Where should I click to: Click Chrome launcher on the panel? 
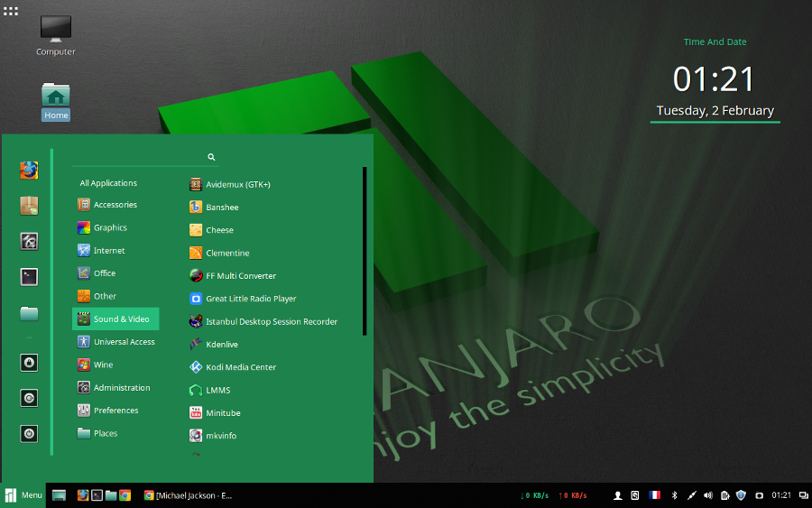(125, 495)
